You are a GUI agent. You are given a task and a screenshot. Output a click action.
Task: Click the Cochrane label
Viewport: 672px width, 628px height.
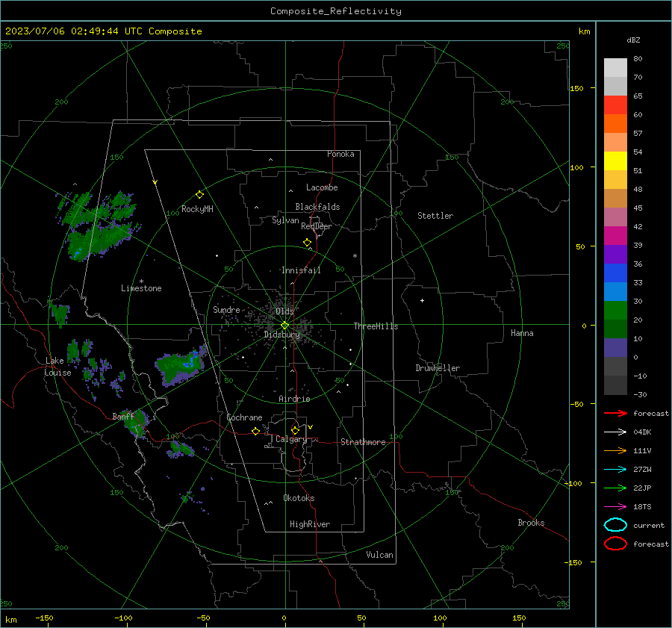(x=244, y=417)
